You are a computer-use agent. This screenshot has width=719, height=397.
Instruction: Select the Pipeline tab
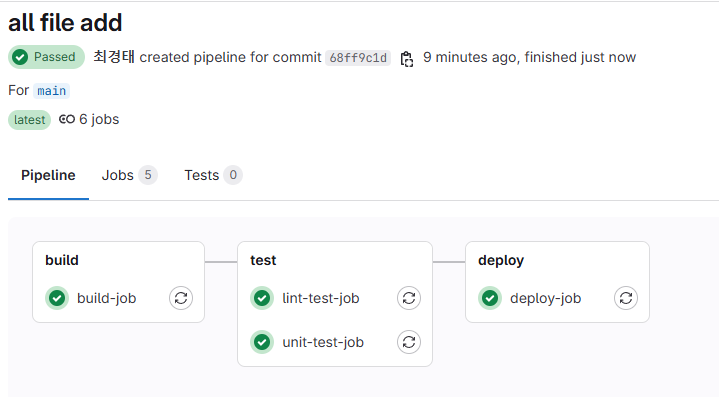48,175
